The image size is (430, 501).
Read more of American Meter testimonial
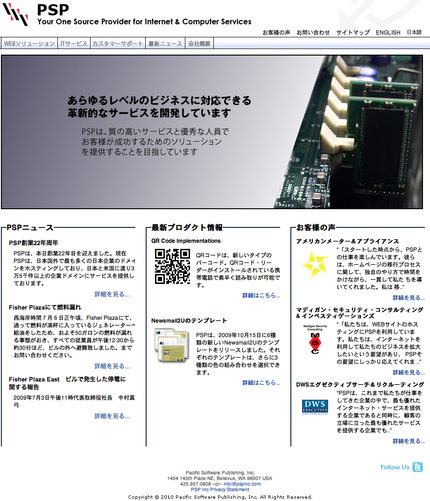click(409, 298)
